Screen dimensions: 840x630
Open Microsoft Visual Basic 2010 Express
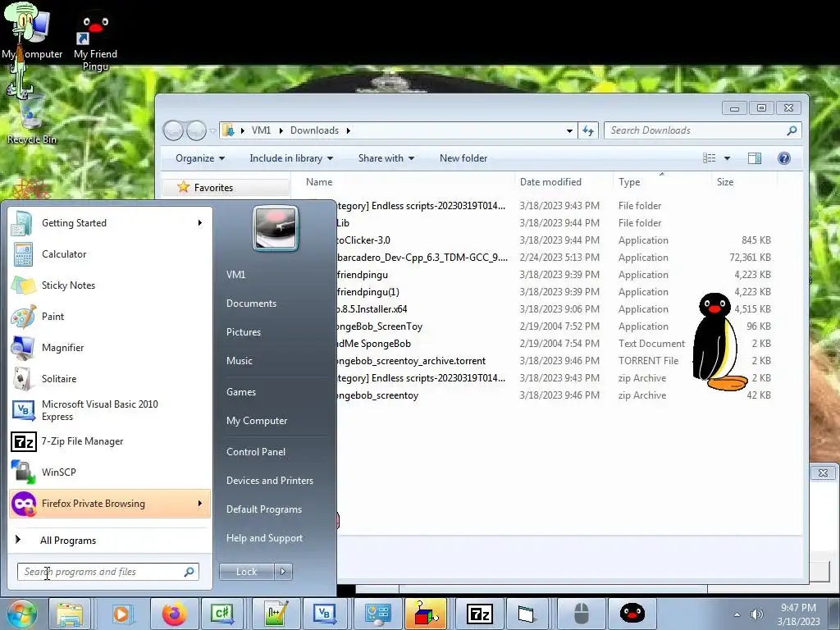pyautogui.click(x=110, y=410)
